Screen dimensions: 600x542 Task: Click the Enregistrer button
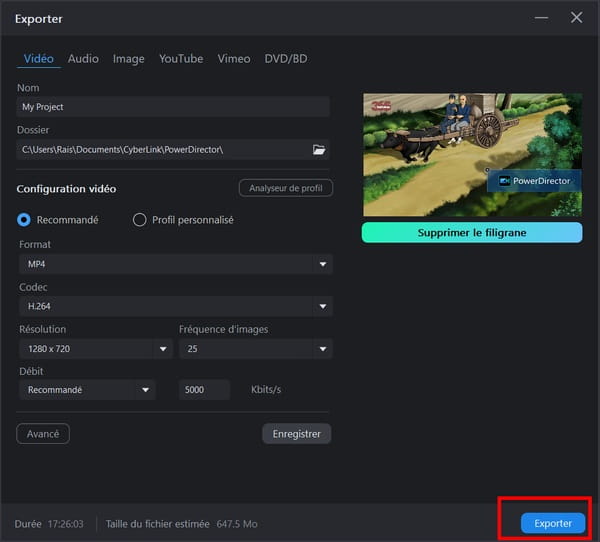[297, 434]
